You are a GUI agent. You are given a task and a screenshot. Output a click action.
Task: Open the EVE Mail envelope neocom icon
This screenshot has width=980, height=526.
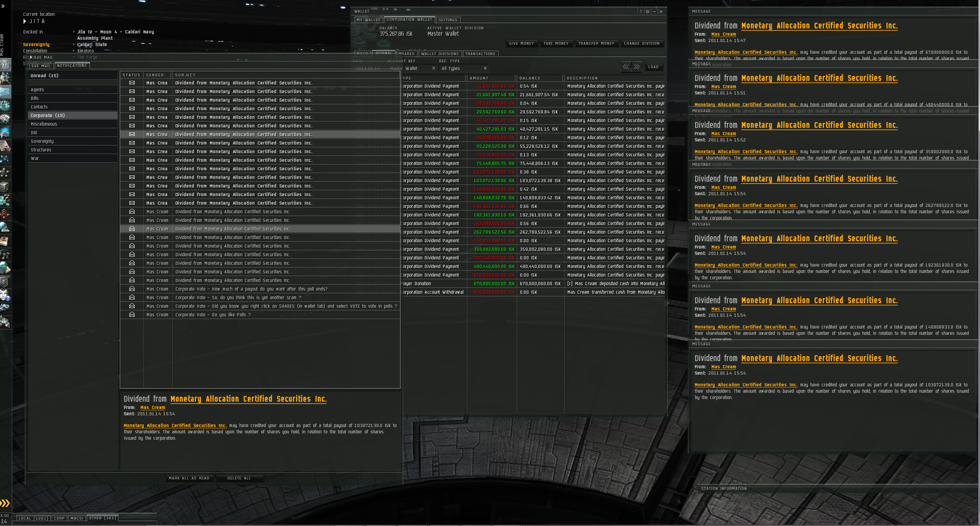[5, 92]
